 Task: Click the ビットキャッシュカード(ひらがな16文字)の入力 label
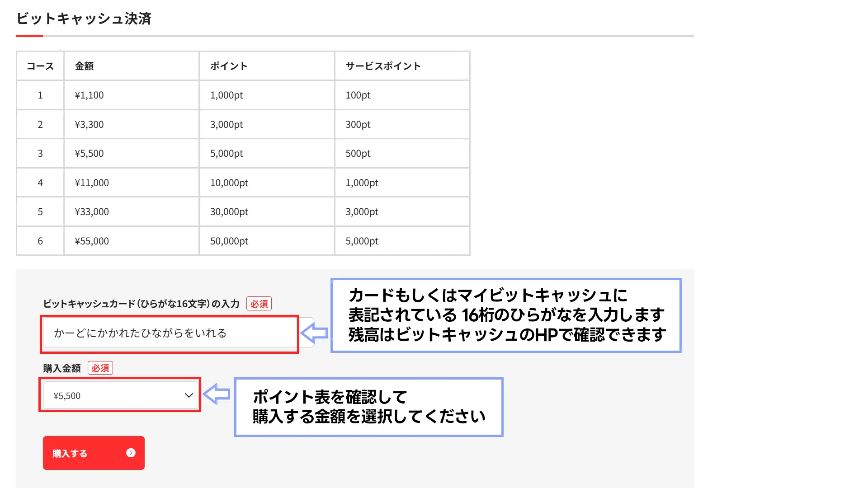point(142,304)
